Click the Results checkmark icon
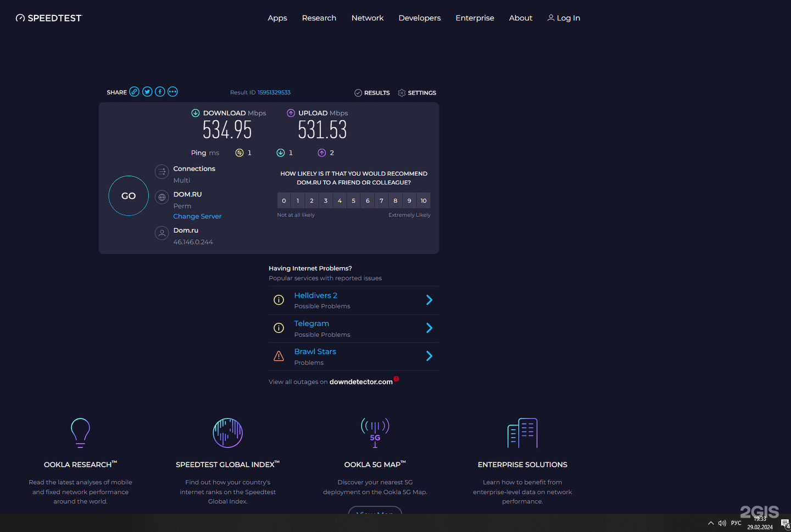 click(358, 93)
